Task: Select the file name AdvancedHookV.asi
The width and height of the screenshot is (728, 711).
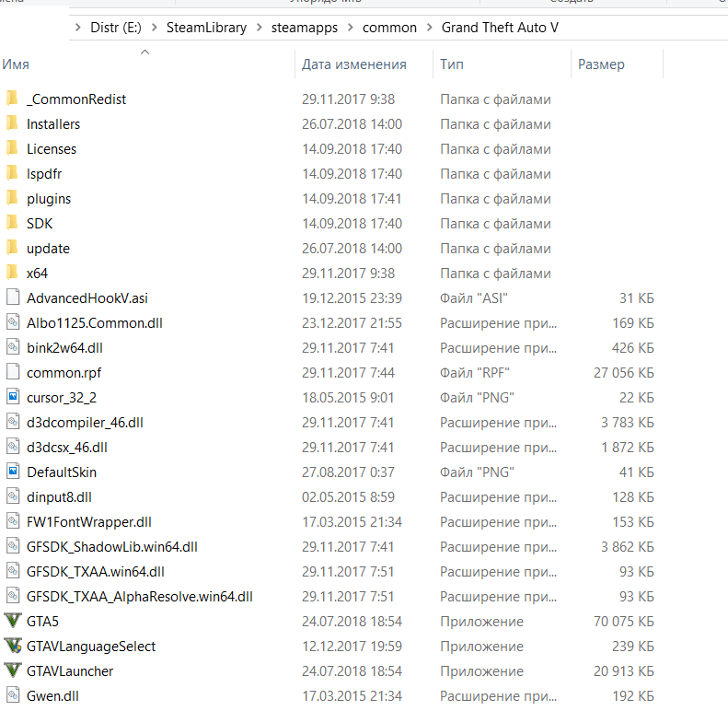Action: click(87, 297)
